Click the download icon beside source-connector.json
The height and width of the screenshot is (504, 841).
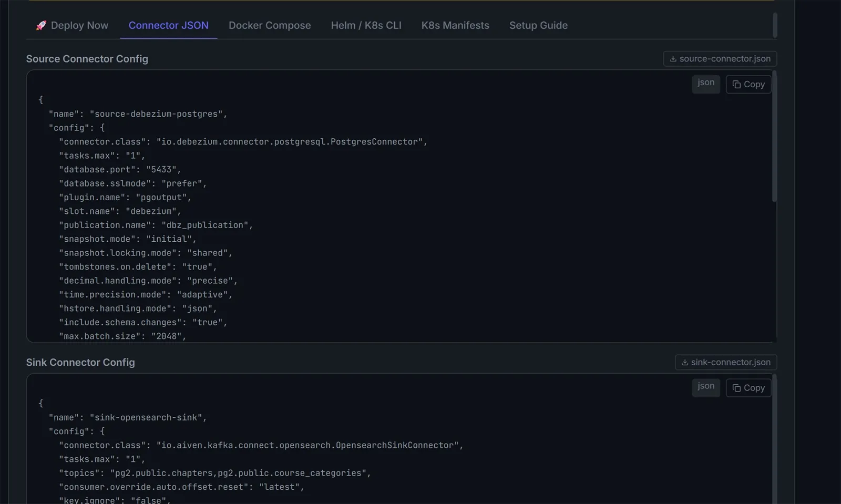click(673, 59)
